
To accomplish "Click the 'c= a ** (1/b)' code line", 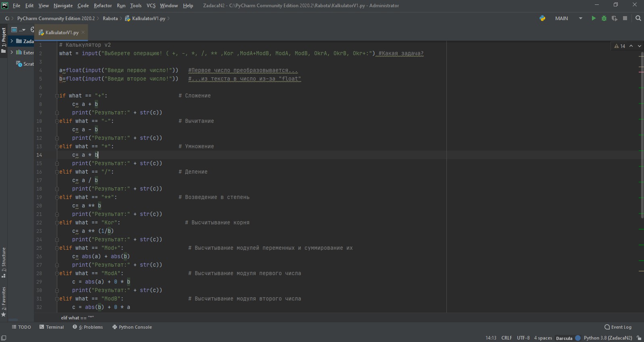I will pyautogui.click(x=93, y=231).
